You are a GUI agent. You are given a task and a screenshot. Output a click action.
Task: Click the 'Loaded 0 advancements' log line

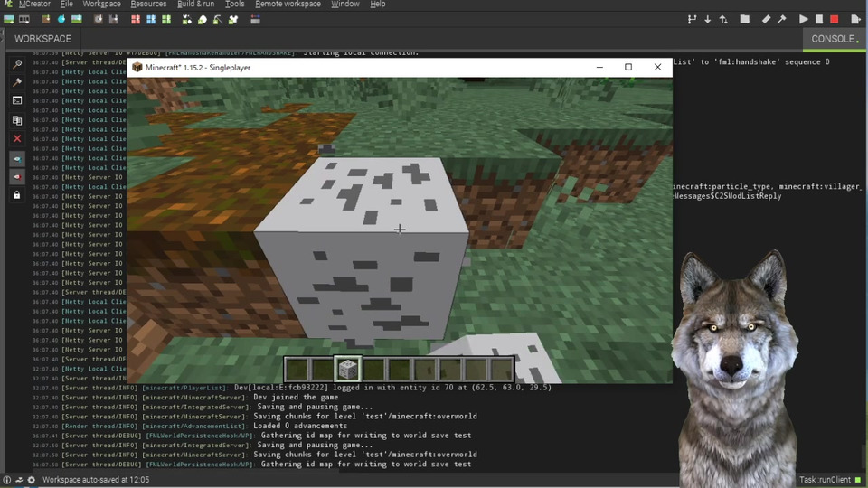[300, 426]
